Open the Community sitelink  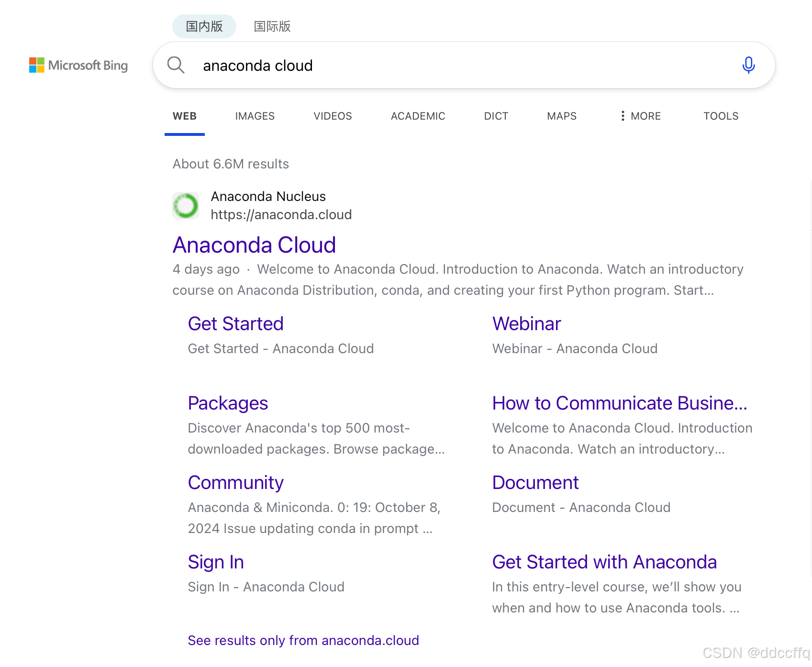(236, 483)
